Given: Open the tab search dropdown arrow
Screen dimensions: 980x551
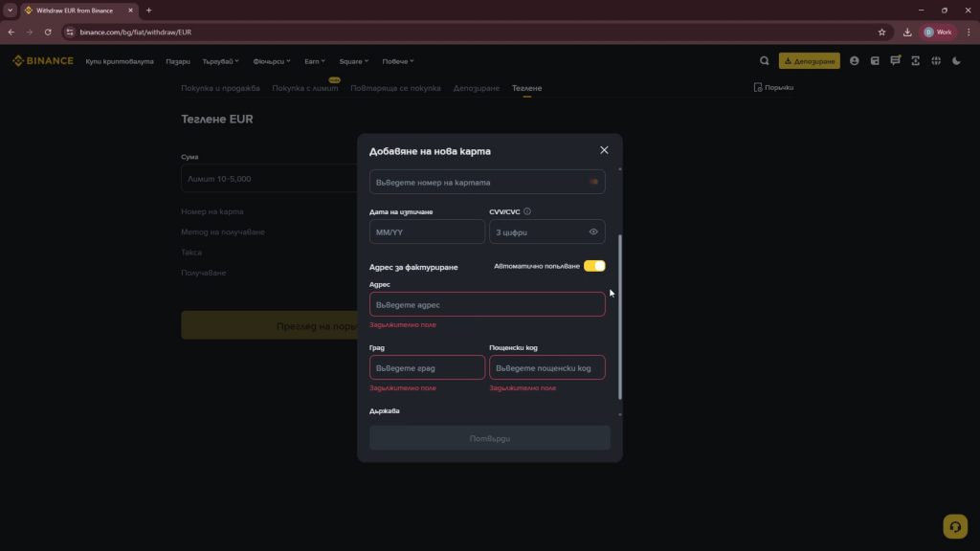Looking at the screenshot, I should click(x=10, y=10).
